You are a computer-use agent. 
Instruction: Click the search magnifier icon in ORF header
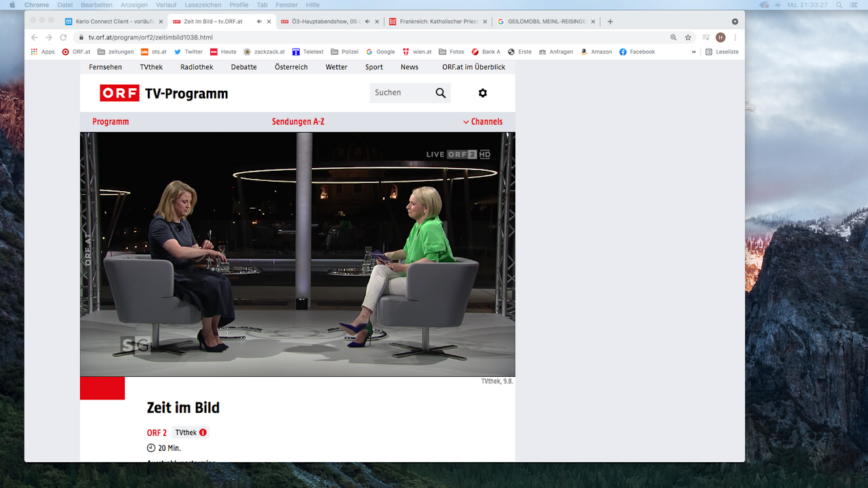pos(441,93)
